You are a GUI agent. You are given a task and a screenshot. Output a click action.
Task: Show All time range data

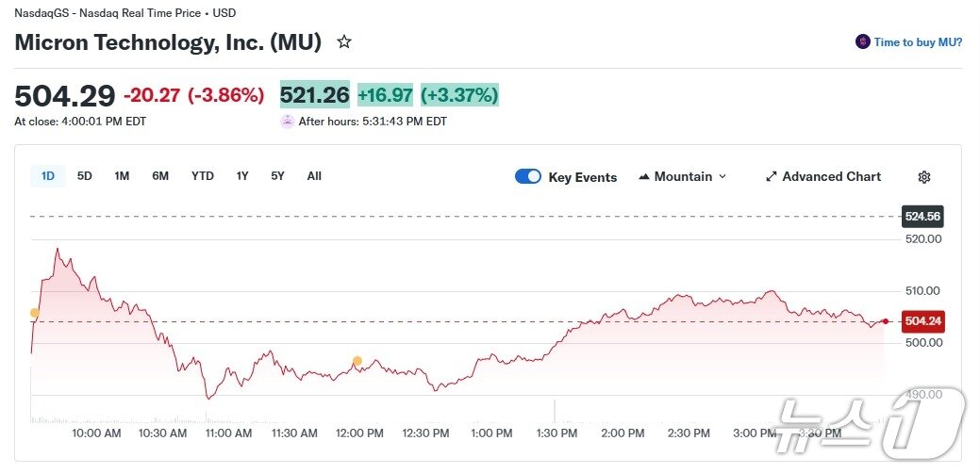(x=314, y=176)
